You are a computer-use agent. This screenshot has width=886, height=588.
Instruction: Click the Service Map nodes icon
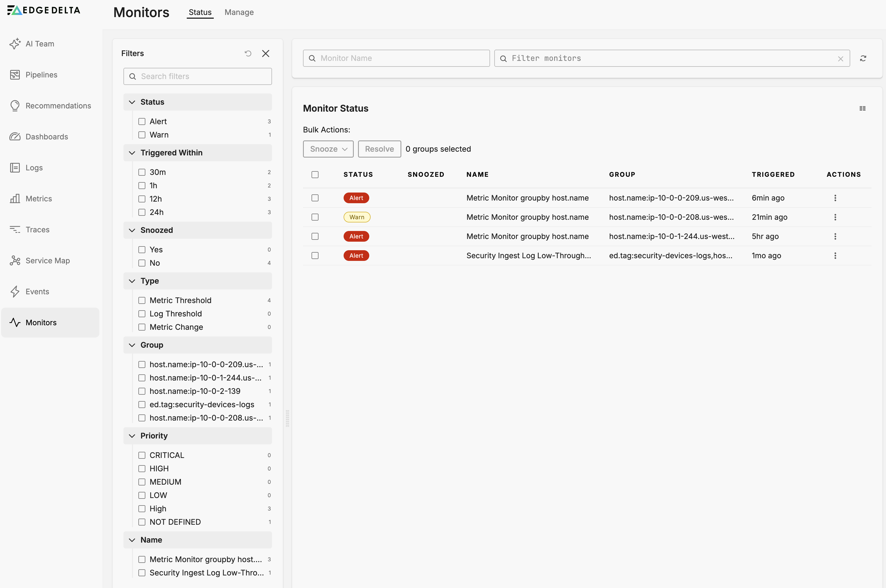(15, 261)
